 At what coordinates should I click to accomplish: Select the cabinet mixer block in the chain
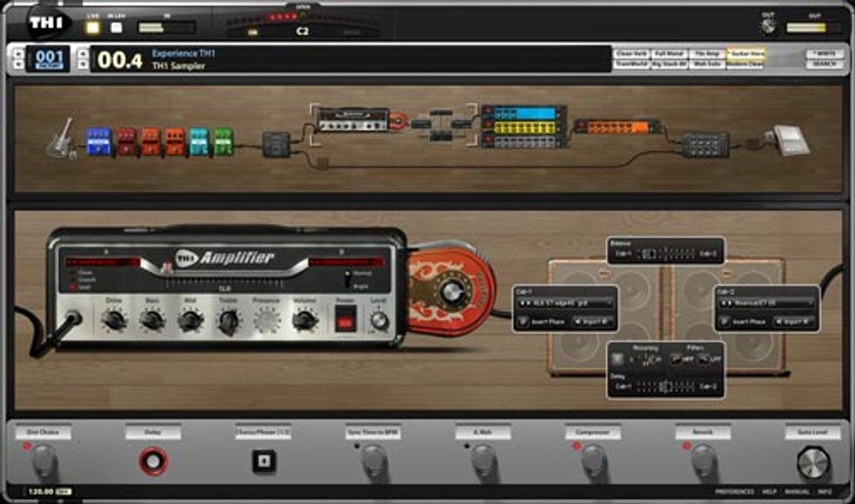(441, 125)
